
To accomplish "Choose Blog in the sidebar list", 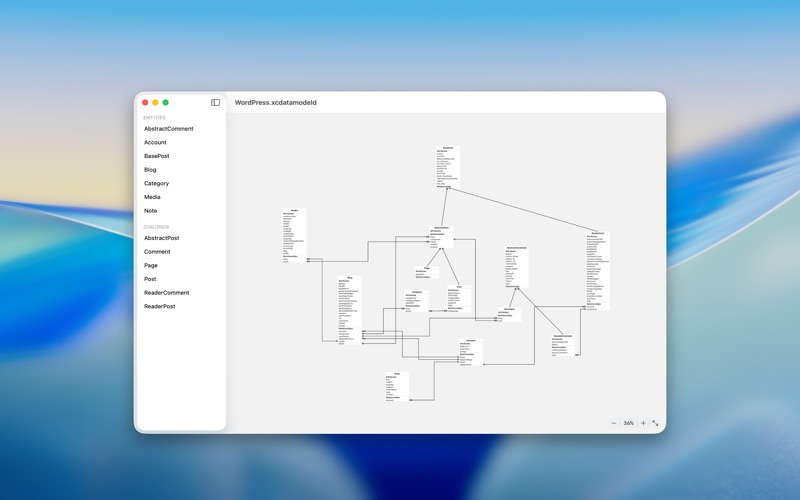I will (150, 170).
